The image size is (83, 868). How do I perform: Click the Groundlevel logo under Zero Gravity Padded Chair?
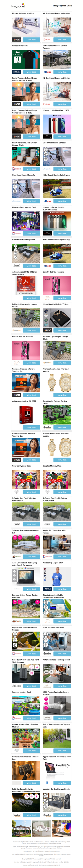point(47,427)
